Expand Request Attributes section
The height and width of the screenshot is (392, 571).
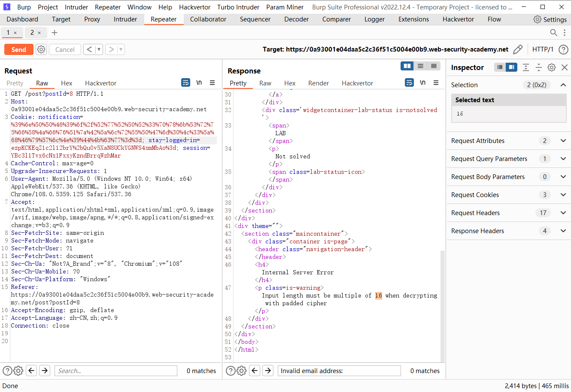[563, 141]
